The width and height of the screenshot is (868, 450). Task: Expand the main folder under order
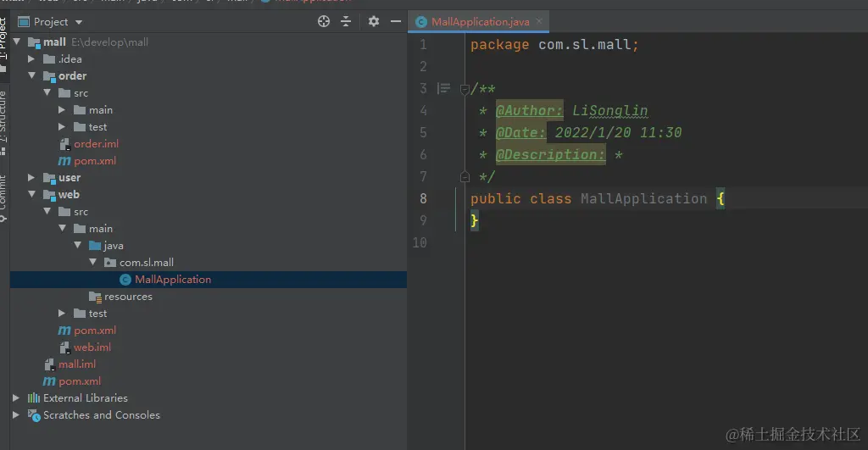coord(62,109)
